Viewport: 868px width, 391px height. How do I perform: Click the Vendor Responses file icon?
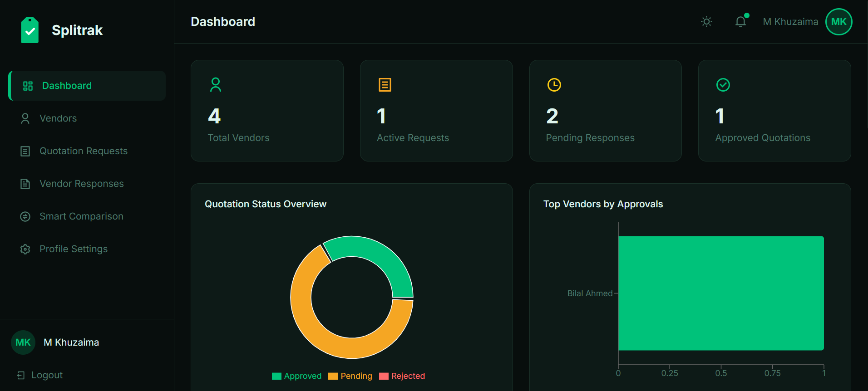(x=25, y=184)
